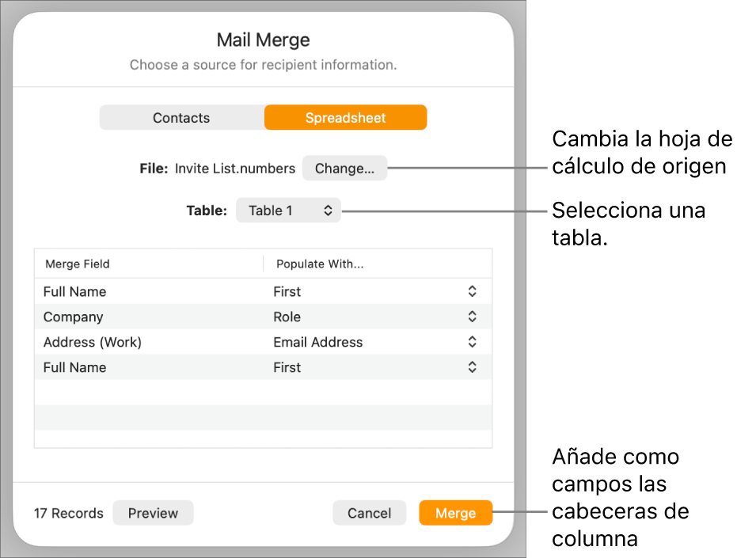Click the chevron icon on the first First selector

pos(472,291)
